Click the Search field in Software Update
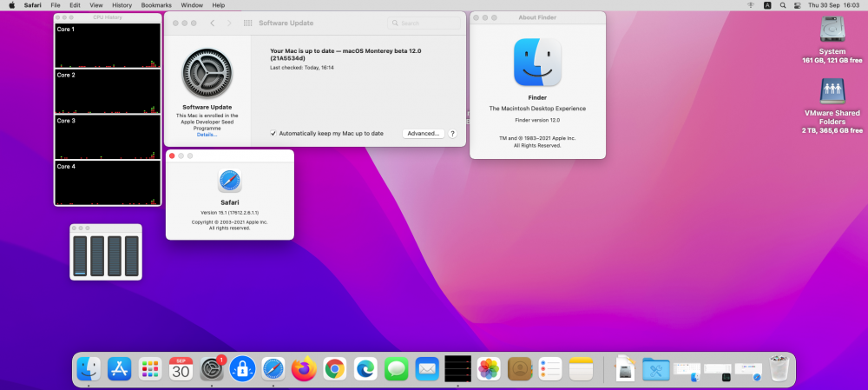 (424, 23)
